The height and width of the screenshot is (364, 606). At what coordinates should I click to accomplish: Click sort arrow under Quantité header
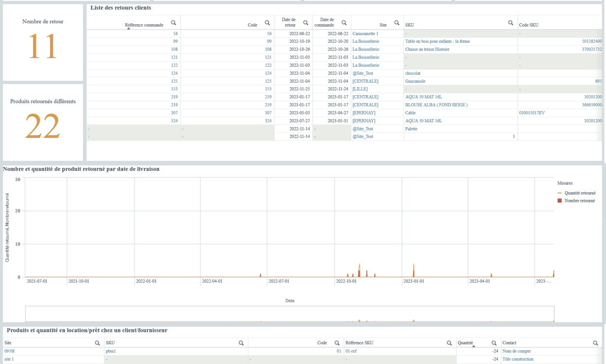[x=473, y=346]
